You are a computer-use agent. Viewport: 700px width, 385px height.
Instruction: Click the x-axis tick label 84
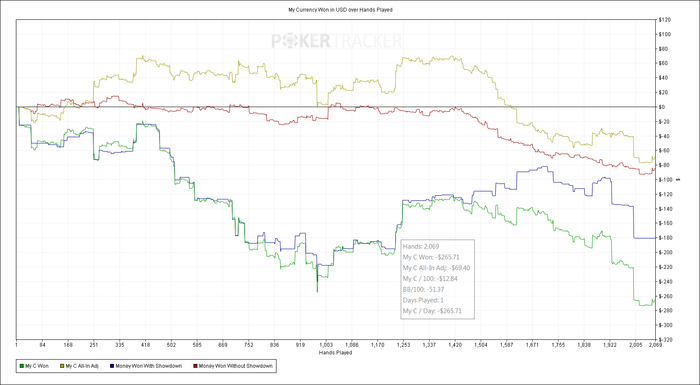[42, 345]
